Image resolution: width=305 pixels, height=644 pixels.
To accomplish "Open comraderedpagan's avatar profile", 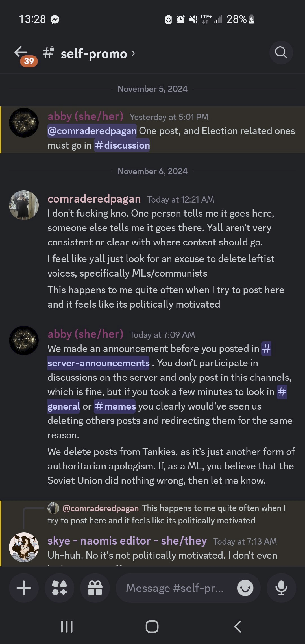I will (24, 205).
